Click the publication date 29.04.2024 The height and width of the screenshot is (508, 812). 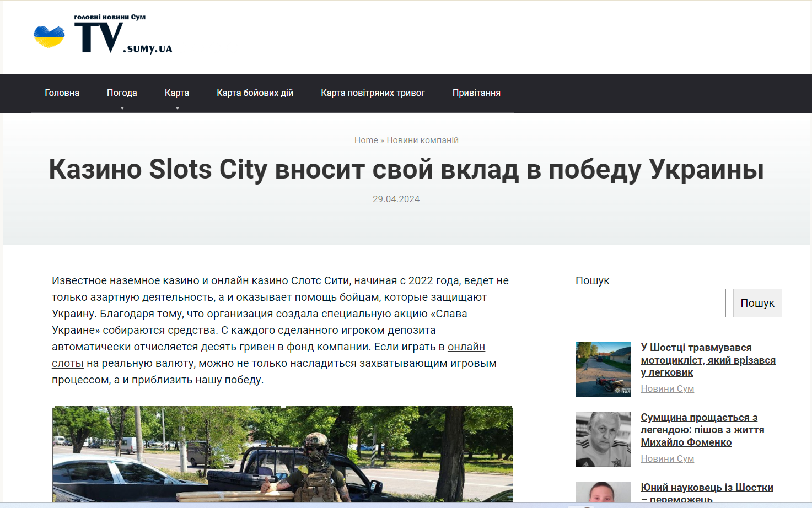point(396,199)
